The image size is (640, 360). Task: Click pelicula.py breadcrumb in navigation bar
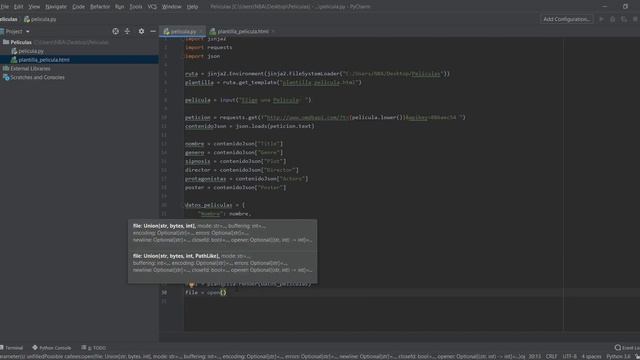pyautogui.click(x=40, y=19)
